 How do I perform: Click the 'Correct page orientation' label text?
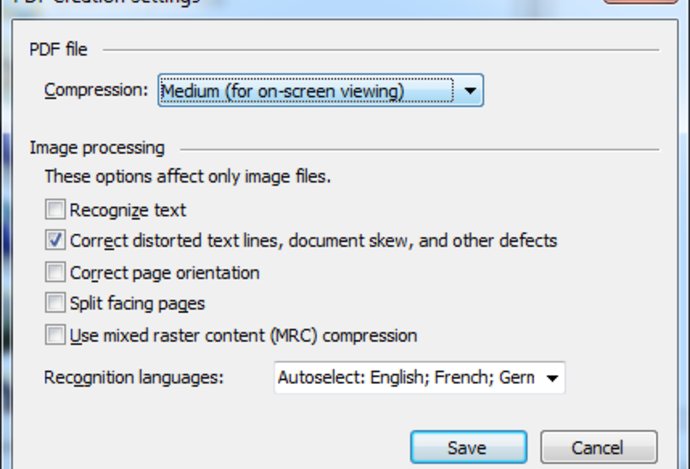point(165,272)
